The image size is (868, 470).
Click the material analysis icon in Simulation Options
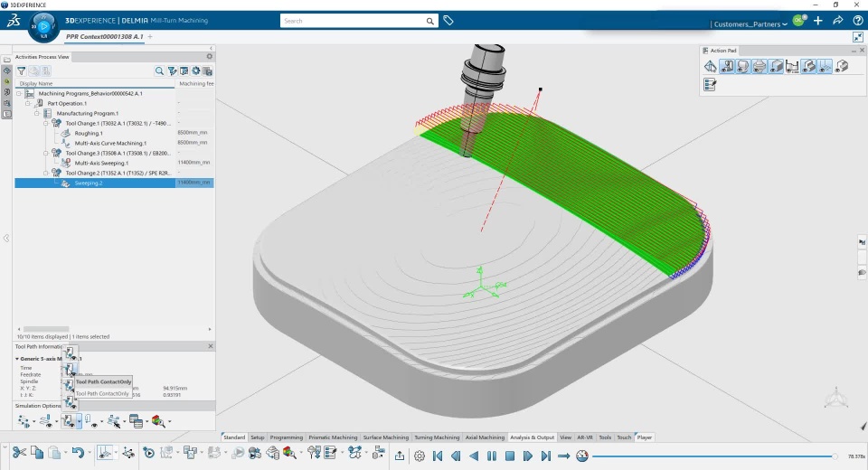coord(157,421)
